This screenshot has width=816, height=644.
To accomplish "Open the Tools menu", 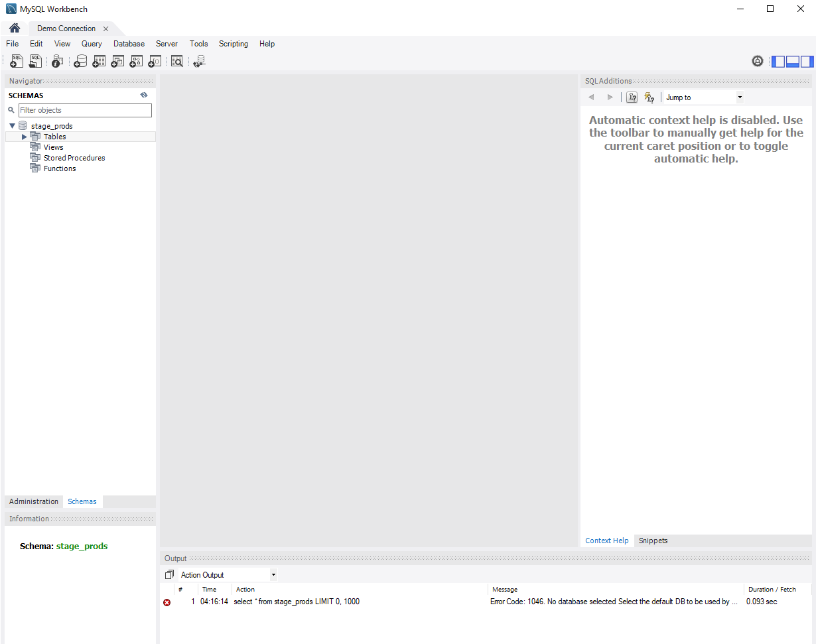I will tap(198, 44).
